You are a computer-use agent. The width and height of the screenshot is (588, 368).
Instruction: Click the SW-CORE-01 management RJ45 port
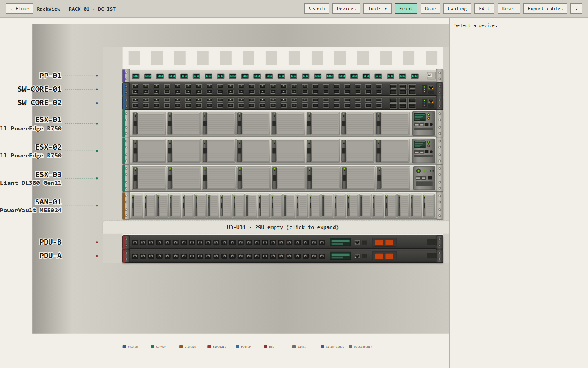click(431, 88)
